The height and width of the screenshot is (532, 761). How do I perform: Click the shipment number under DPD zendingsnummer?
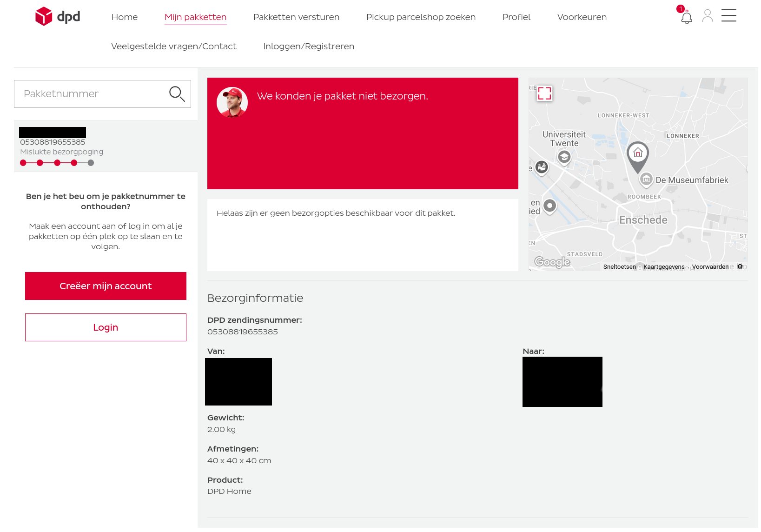coord(243,332)
